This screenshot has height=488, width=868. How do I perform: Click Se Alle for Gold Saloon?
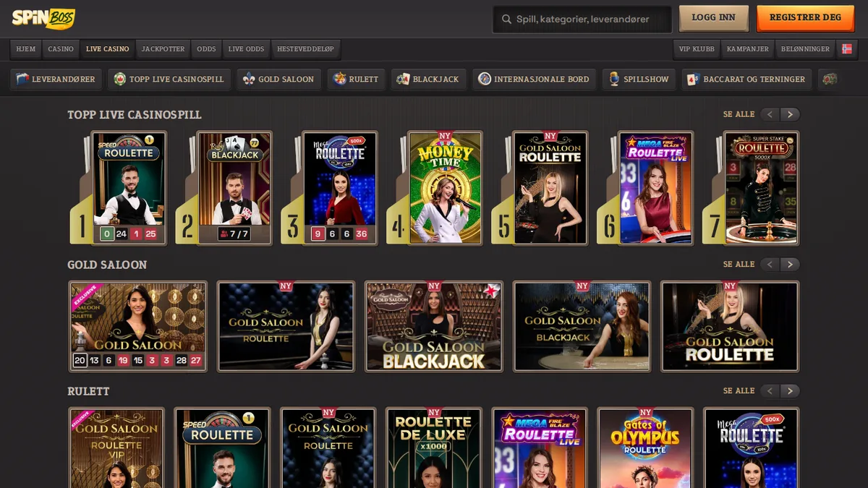coord(739,265)
